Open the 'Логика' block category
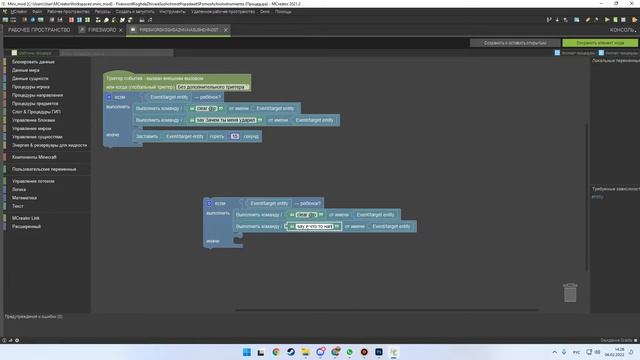Screen dimensions: 640x360 (19, 189)
